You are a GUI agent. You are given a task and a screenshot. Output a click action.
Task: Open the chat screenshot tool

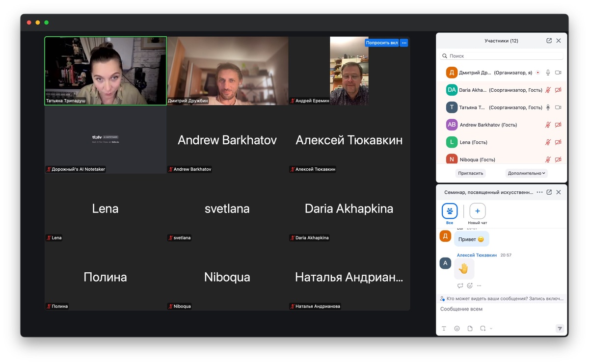483,329
